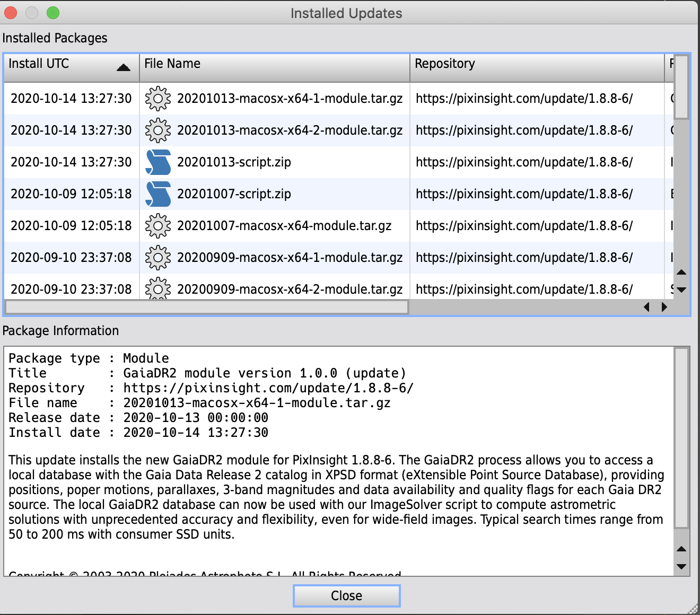Click Repository line in Package Information
The width and height of the screenshot is (700, 615).
(x=211, y=388)
